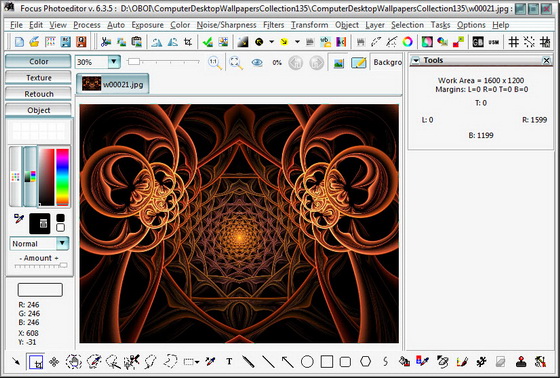
Task: Select the arrow pointer tool in bottom toolbar
Action: (16, 362)
